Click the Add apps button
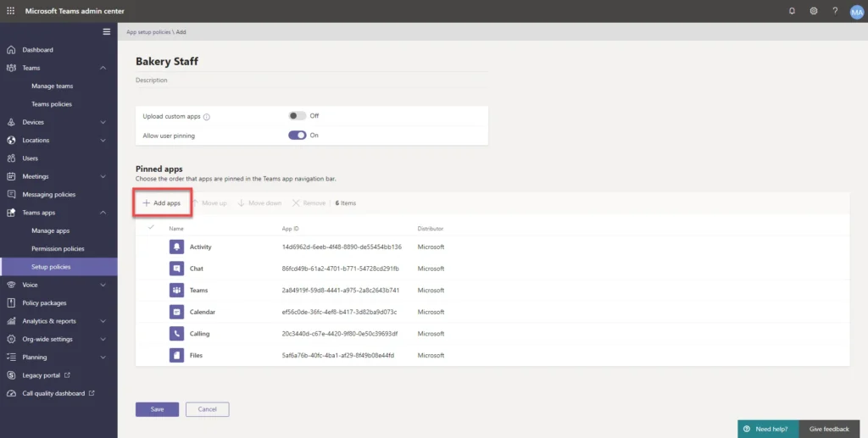 tap(161, 203)
